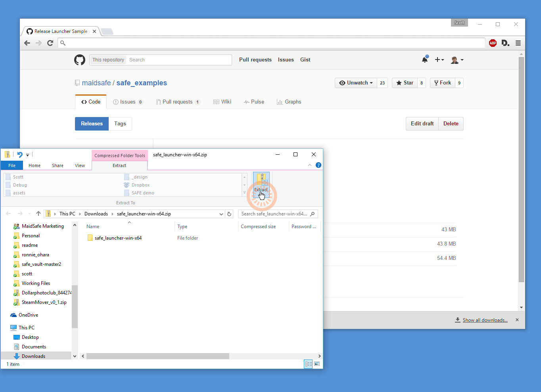
Task: Open the GitHub Issues tab
Action: click(x=128, y=102)
